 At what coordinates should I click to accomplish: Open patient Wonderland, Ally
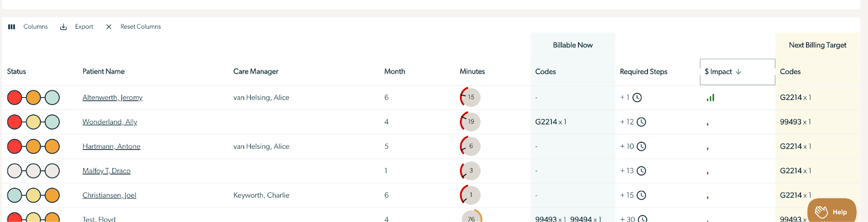click(x=110, y=122)
